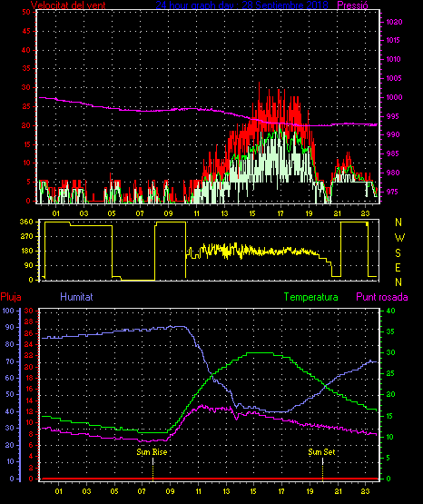Click the 'Pressió' pressure label
The width and height of the screenshot is (423, 504).
pyautogui.click(x=353, y=5)
